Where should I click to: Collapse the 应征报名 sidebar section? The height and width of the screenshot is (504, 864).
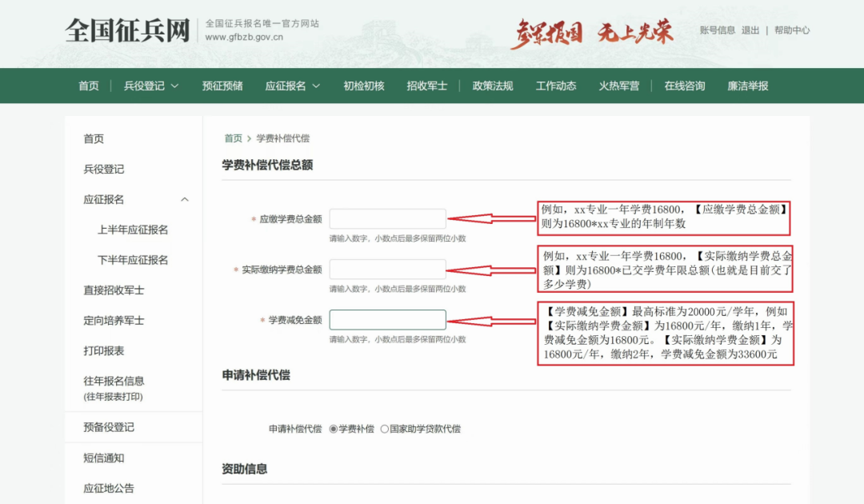click(x=185, y=199)
